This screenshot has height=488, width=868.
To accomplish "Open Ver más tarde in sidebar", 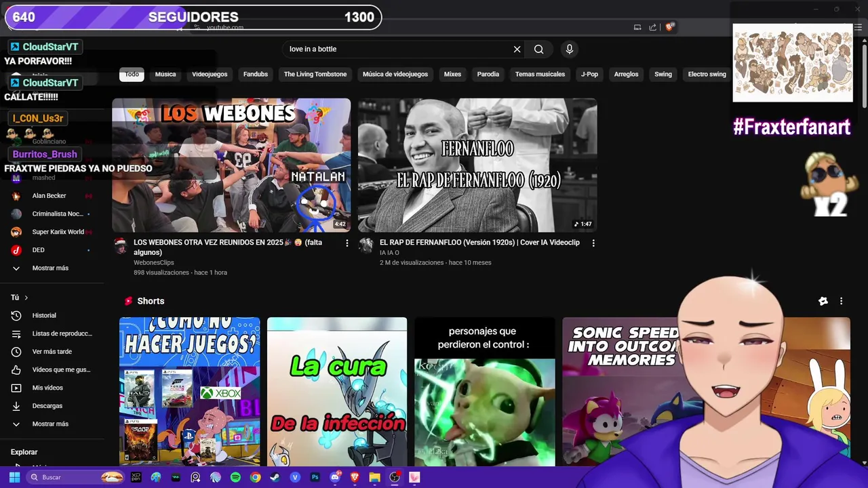I will pyautogui.click(x=52, y=351).
